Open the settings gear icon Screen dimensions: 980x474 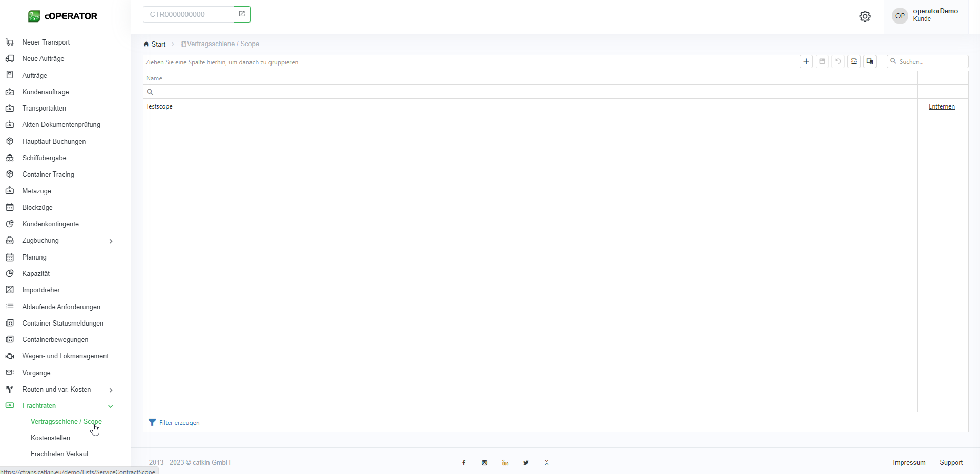[865, 16]
